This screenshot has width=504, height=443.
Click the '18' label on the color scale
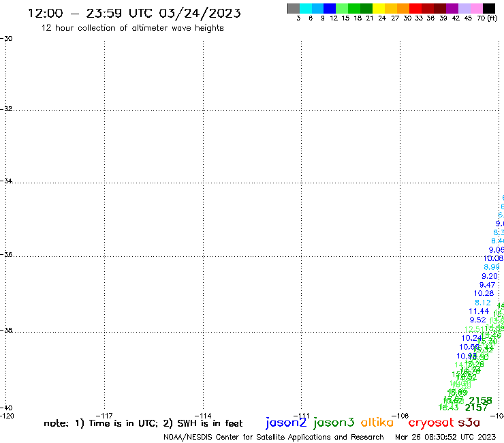358,18
